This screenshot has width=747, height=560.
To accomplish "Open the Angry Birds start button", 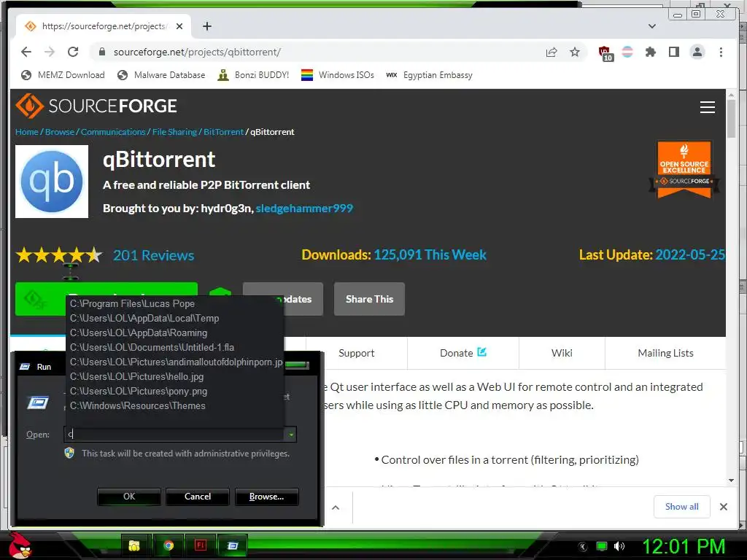I will coord(20,545).
